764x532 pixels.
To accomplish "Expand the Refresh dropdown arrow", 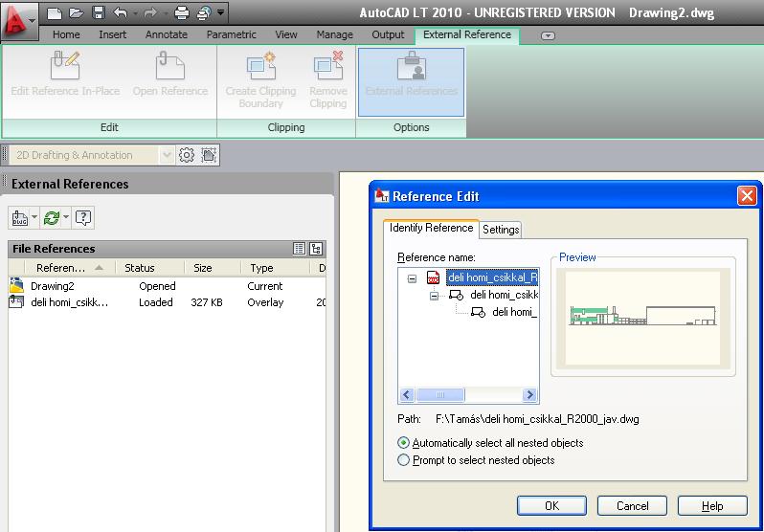I will click(x=66, y=217).
